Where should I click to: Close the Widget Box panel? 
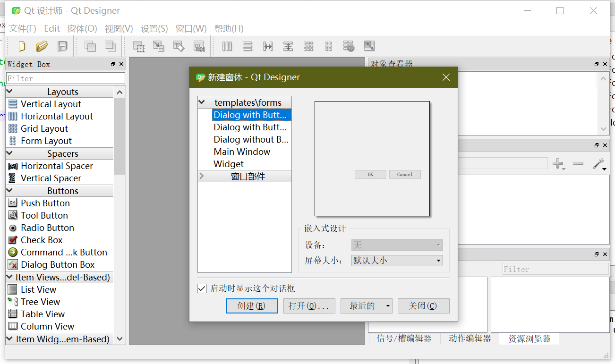click(x=121, y=64)
